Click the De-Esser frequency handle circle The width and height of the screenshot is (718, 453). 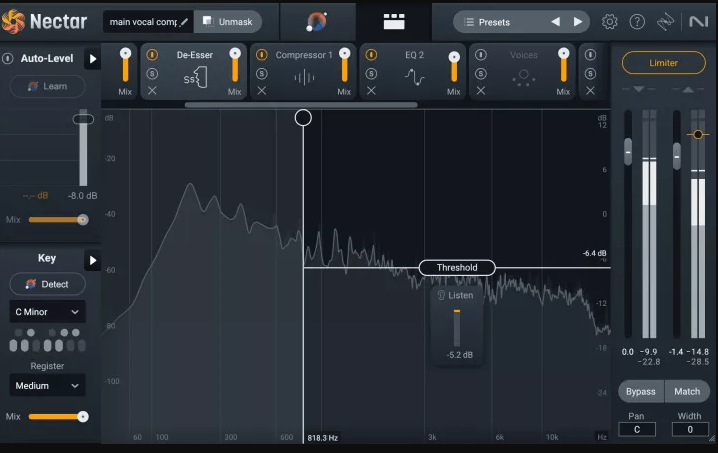click(x=303, y=118)
